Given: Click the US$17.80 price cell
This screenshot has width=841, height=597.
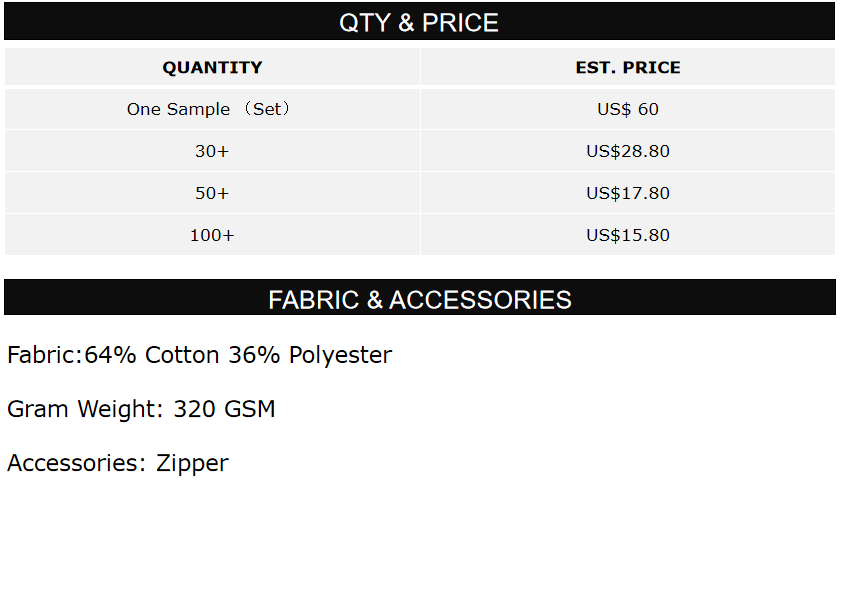Looking at the screenshot, I should click(x=628, y=193).
